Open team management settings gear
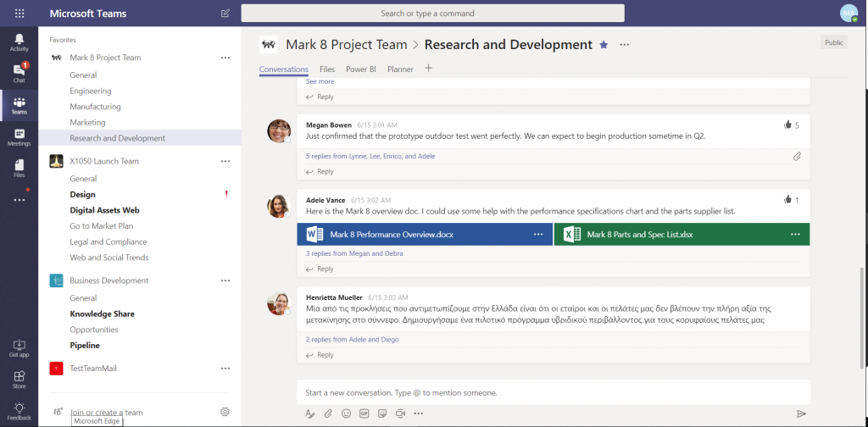This screenshot has width=868, height=427. pyautogui.click(x=225, y=412)
